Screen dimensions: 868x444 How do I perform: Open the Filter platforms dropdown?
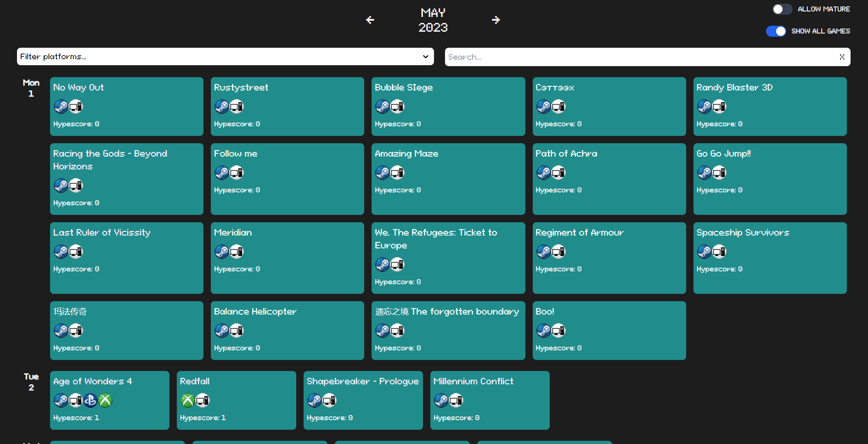(225, 56)
